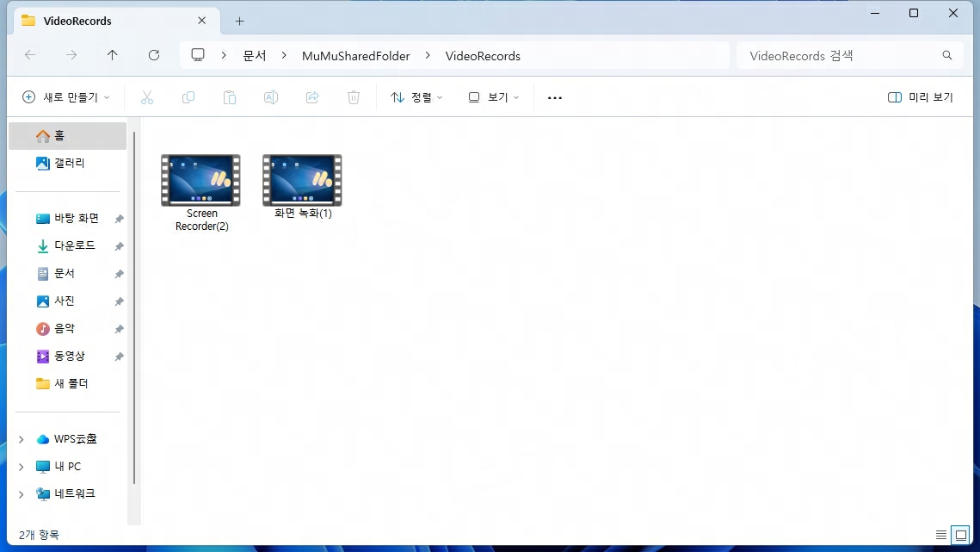Open a new tab with plus button
The height and width of the screenshot is (552, 980).
pos(239,22)
